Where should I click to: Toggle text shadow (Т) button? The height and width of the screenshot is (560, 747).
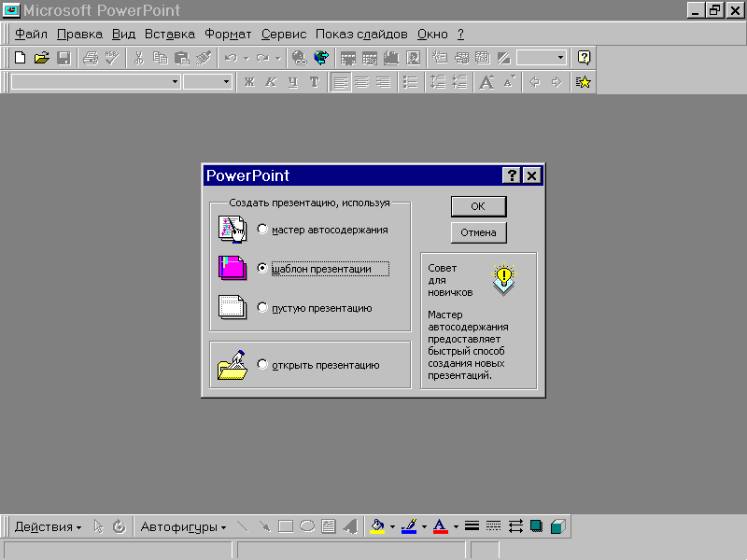[315, 82]
